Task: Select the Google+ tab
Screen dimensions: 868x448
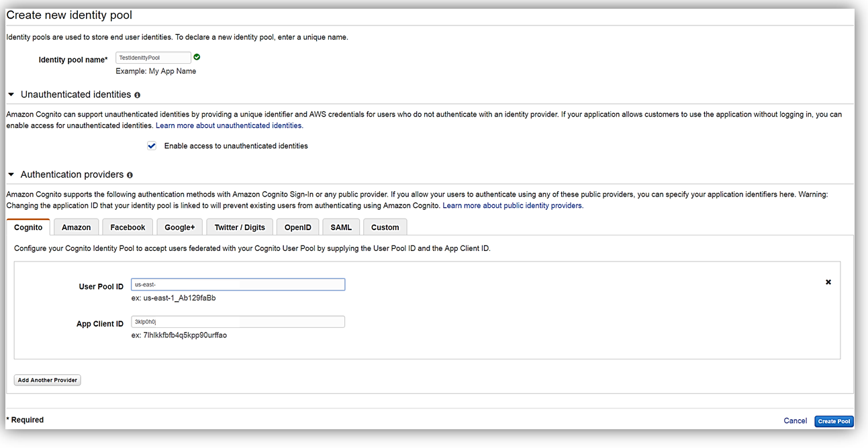Action: (x=179, y=227)
